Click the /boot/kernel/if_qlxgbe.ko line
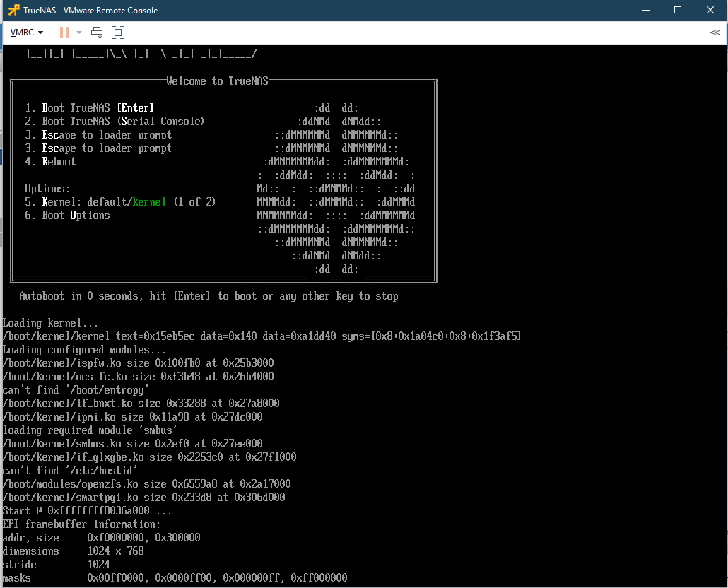 [x=150, y=457]
